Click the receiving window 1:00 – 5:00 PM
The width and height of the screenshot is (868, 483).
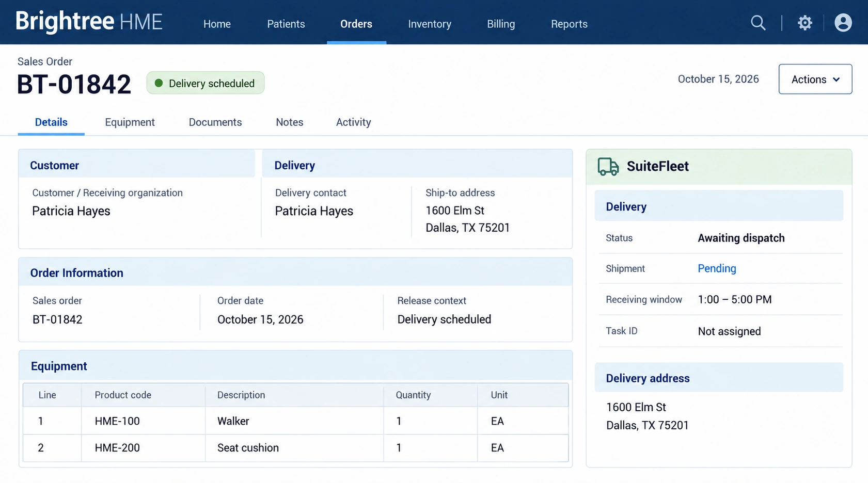tap(734, 300)
